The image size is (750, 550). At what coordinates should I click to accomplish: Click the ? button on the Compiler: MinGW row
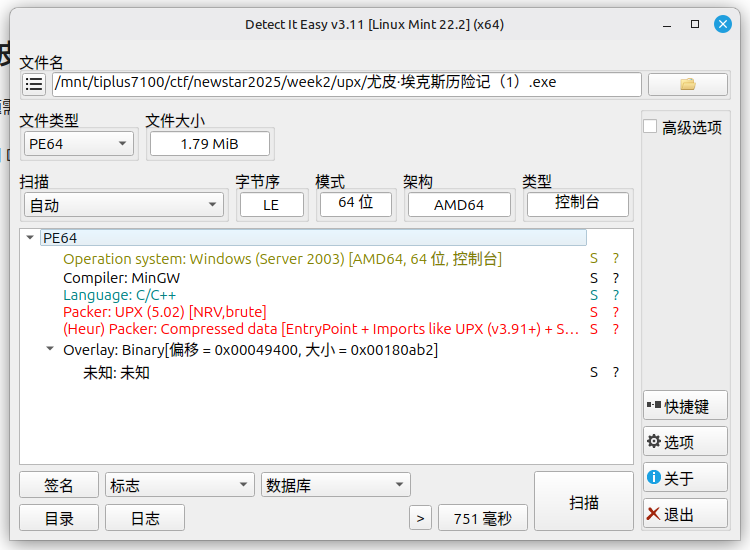point(616,277)
